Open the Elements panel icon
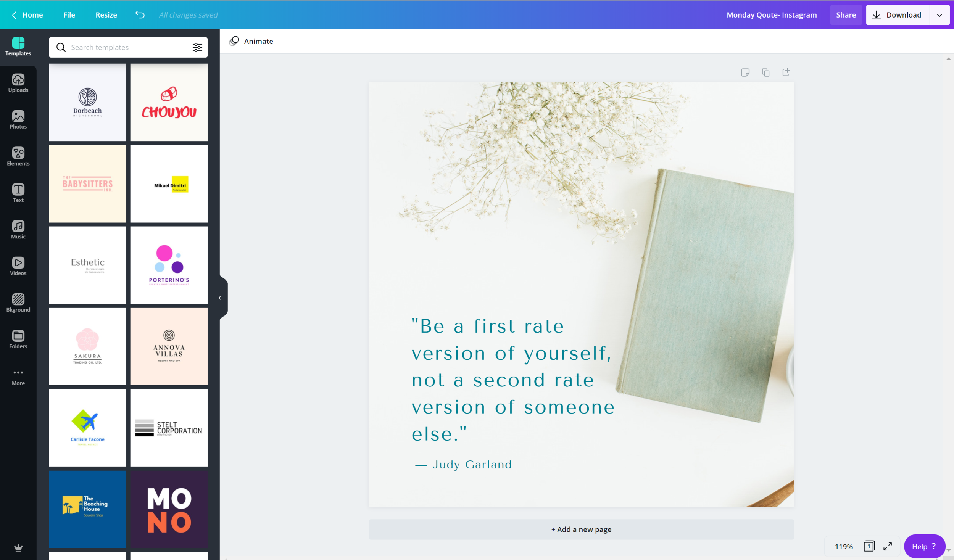The width and height of the screenshot is (954, 560). tap(18, 156)
